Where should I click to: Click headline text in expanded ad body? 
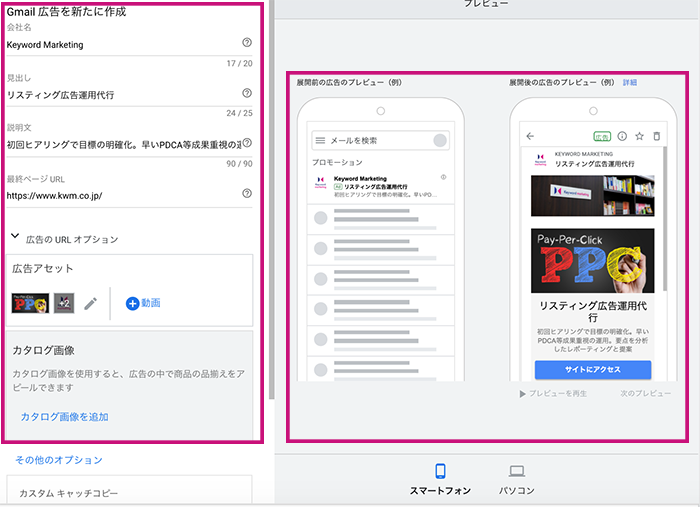(593, 312)
